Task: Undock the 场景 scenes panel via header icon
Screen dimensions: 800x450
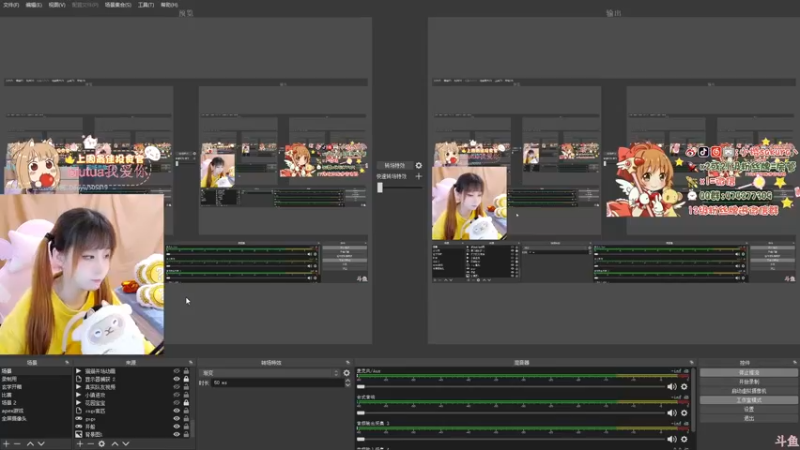Action: [67, 362]
